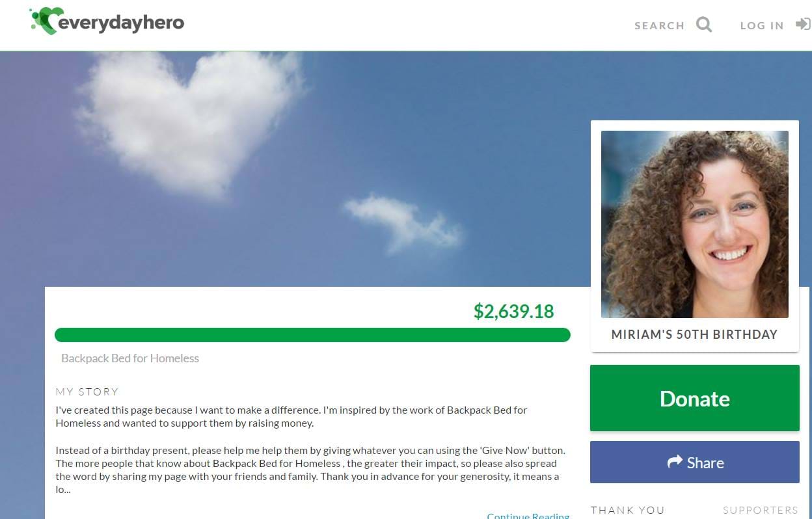812x519 pixels.
Task: Click Miriam's profile photo
Action: point(694,224)
